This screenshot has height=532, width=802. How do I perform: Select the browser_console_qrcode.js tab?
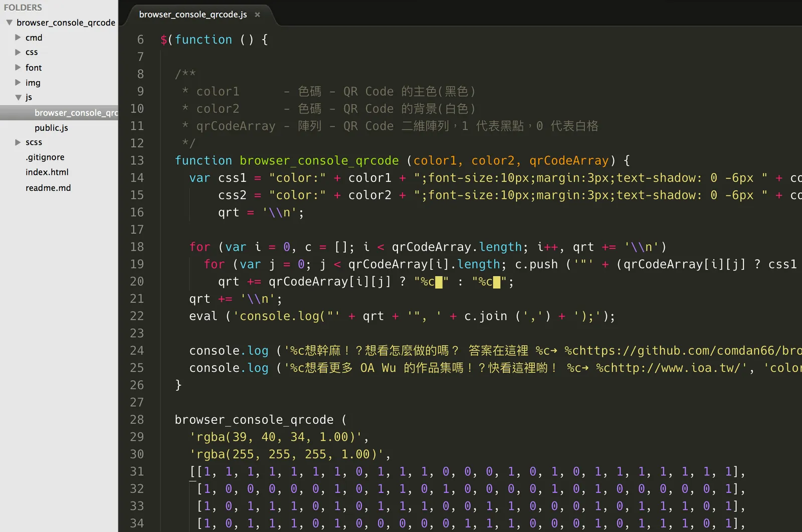tap(193, 15)
